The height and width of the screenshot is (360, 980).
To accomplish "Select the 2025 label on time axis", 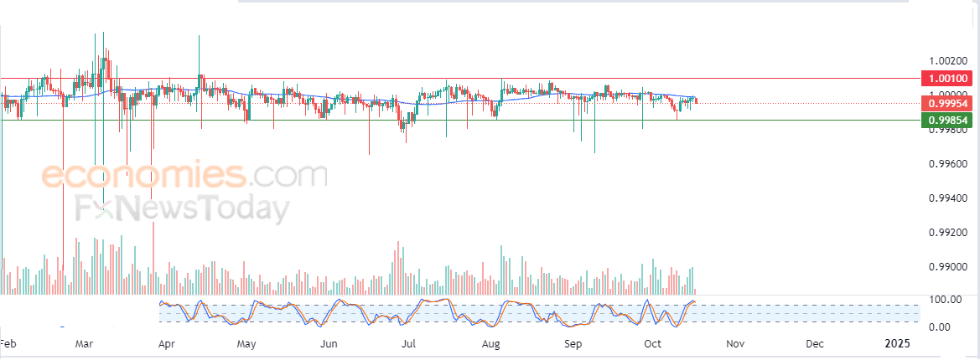I will coord(898,344).
